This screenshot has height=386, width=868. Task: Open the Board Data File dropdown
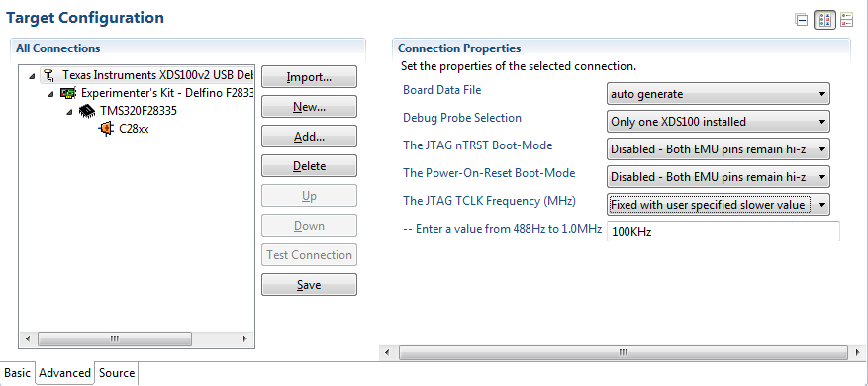click(x=718, y=94)
